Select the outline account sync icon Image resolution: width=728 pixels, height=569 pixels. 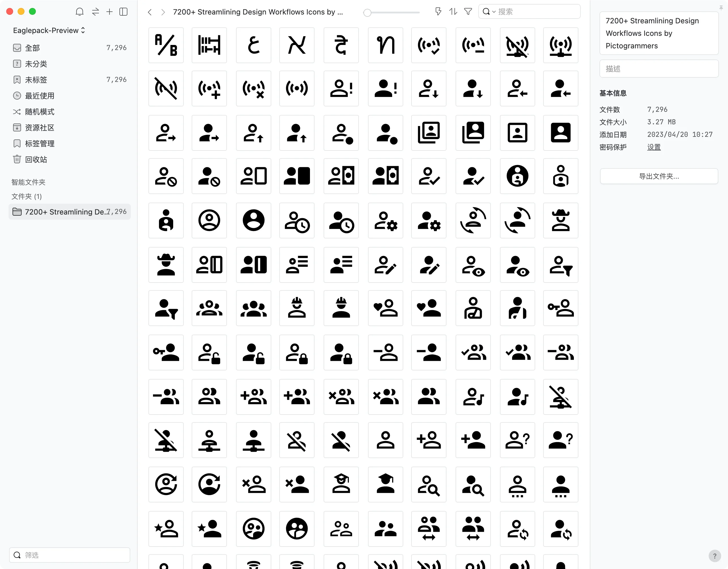[x=517, y=529]
